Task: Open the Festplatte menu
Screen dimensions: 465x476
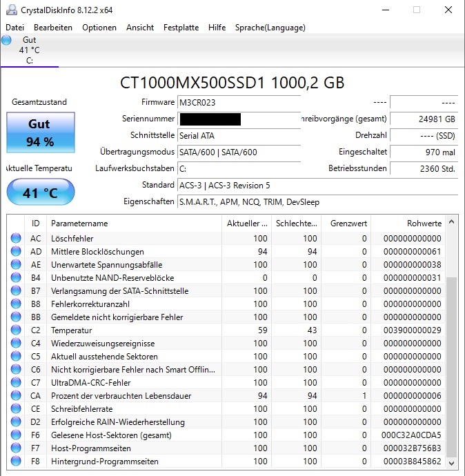Action: pos(181,28)
